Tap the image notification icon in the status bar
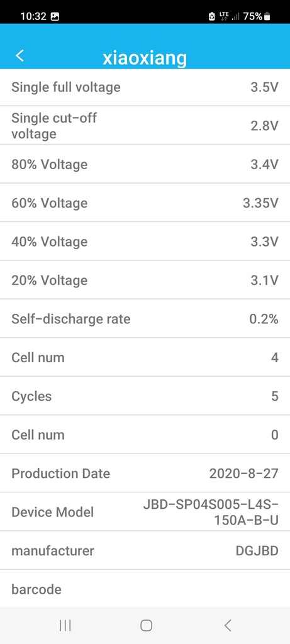 (55, 16)
